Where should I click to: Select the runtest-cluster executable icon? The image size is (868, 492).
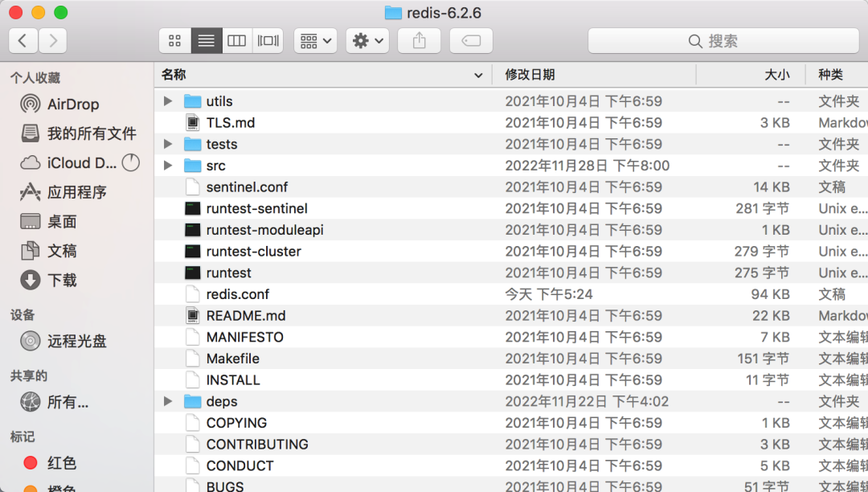193,252
